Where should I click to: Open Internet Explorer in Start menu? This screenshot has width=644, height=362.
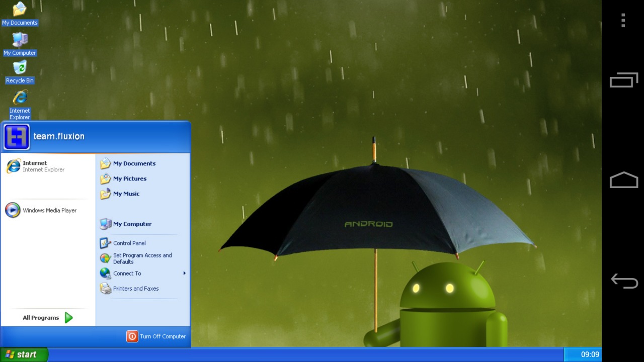35,166
